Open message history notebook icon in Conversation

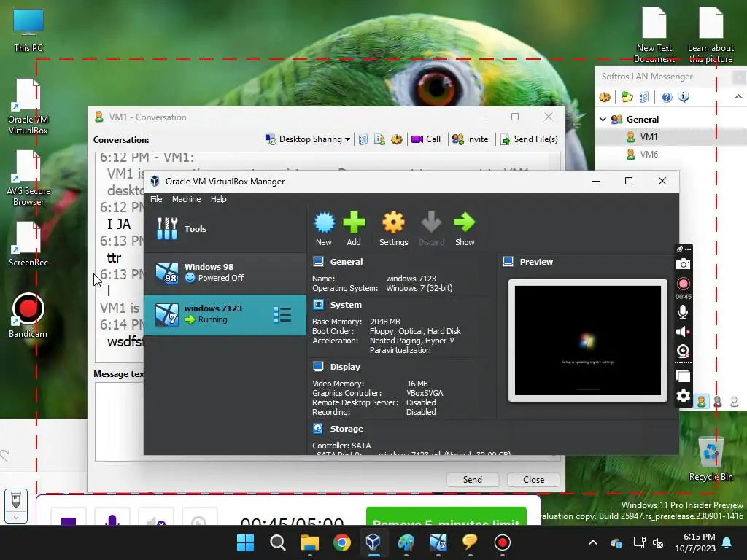(x=363, y=139)
